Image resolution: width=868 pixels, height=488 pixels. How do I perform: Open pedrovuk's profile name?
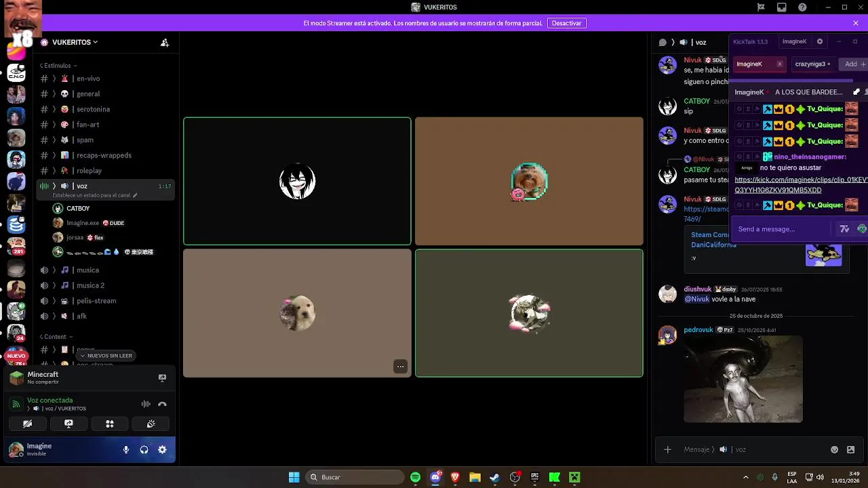[x=698, y=330]
